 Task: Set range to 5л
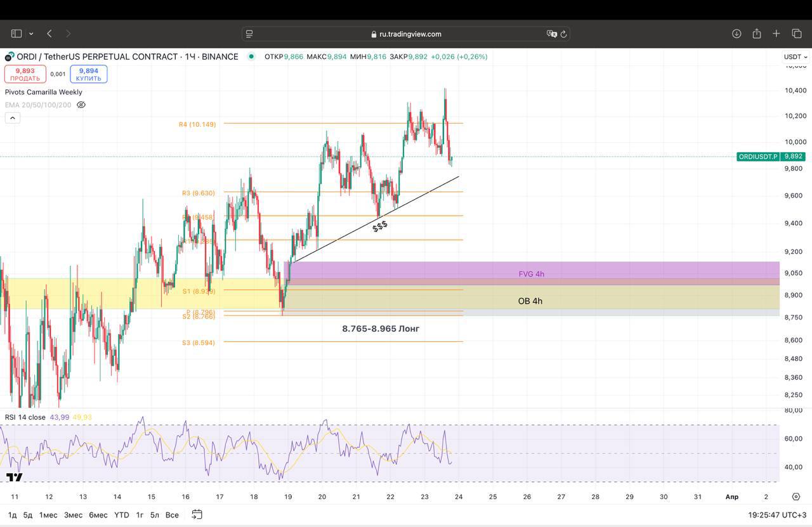(x=155, y=515)
